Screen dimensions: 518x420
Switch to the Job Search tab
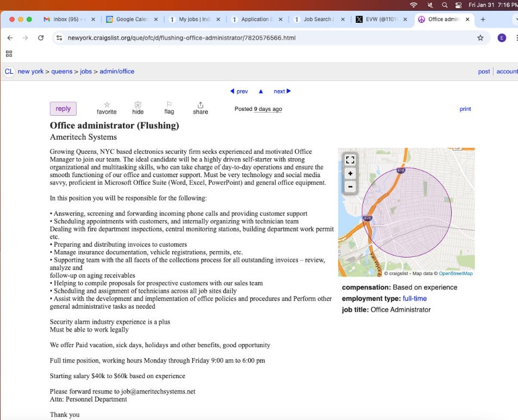tap(318, 20)
